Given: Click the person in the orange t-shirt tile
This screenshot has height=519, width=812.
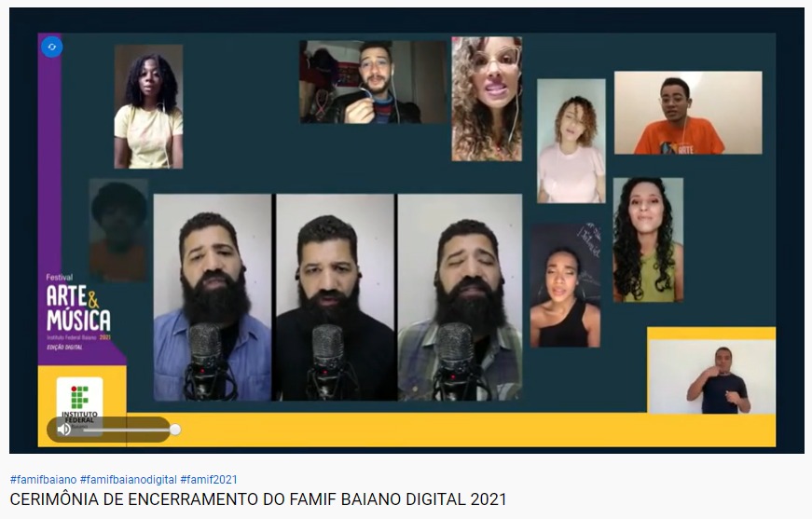Looking at the screenshot, I should [687, 113].
